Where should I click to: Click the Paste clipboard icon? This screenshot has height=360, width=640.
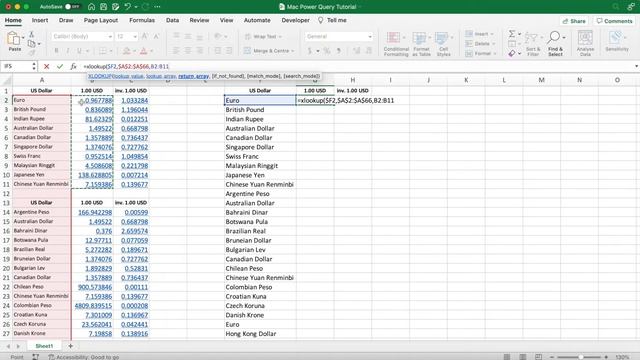[13, 39]
